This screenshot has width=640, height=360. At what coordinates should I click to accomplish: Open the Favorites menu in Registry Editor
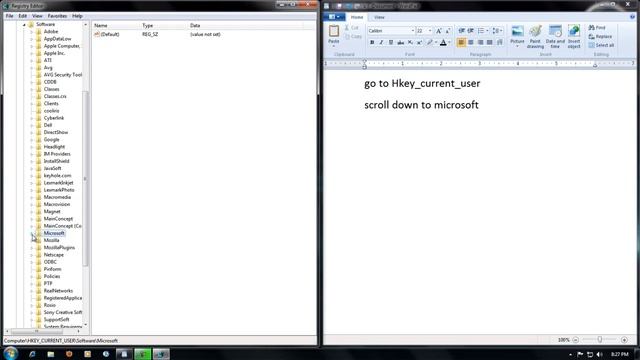tap(57, 16)
